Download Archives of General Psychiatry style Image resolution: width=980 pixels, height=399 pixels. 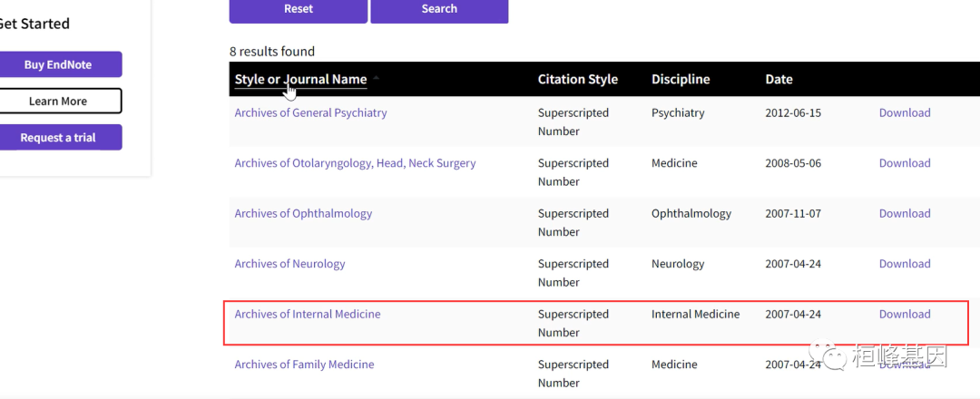[x=905, y=113]
